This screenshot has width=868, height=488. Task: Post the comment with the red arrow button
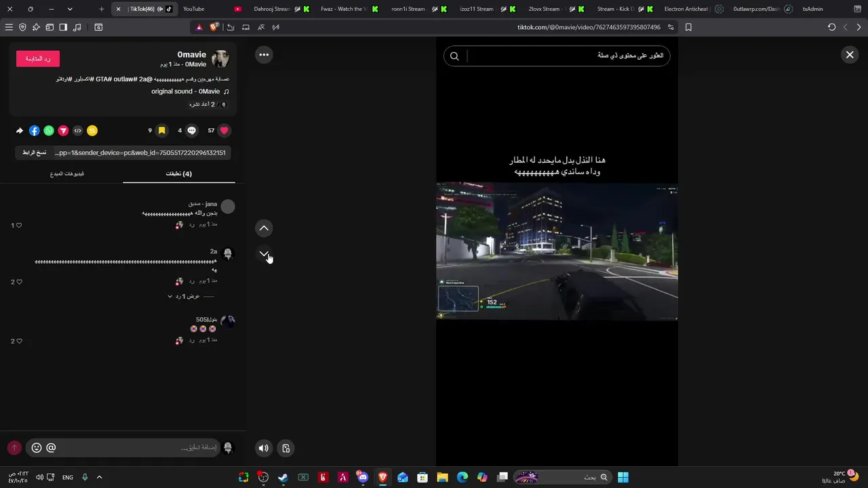click(x=14, y=448)
